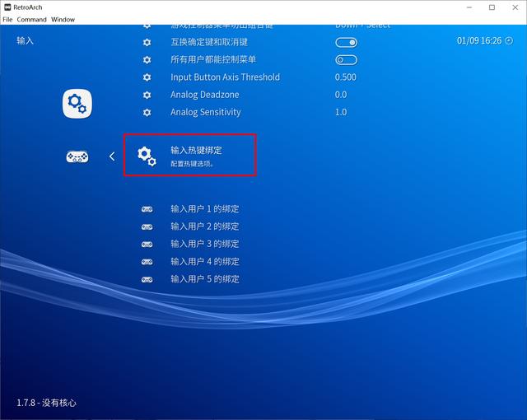Select the Analog Deadzone entry
The width and height of the screenshot is (527, 420).
tap(205, 95)
